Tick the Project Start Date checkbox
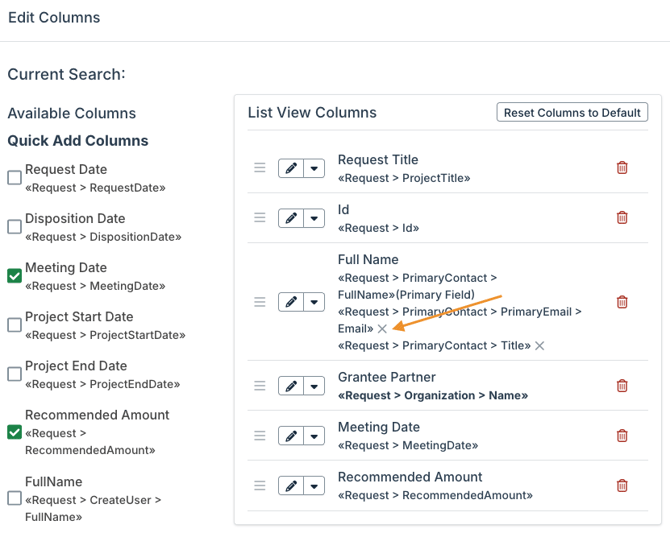 [14, 325]
